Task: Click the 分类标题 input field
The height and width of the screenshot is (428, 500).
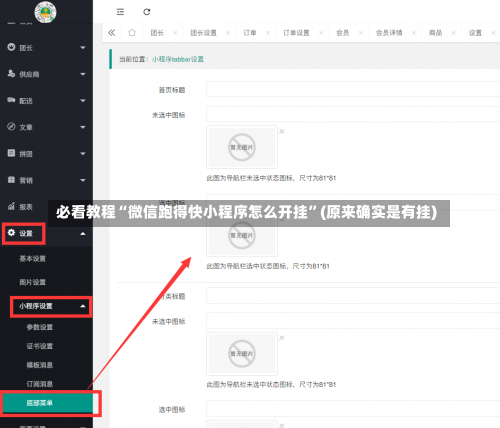Action: click(x=353, y=296)
